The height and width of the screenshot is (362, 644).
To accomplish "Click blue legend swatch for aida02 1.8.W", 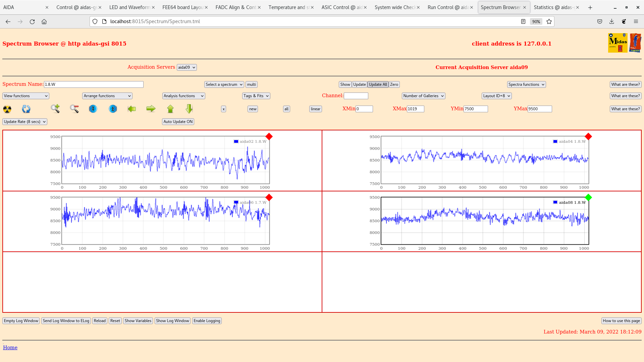I will pos(236,141).
